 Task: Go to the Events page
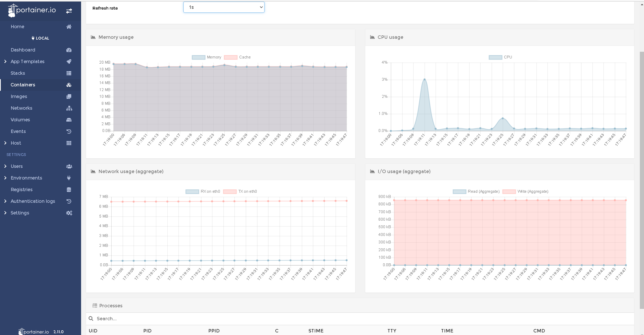pyautogui.click(x=18, y=131)
